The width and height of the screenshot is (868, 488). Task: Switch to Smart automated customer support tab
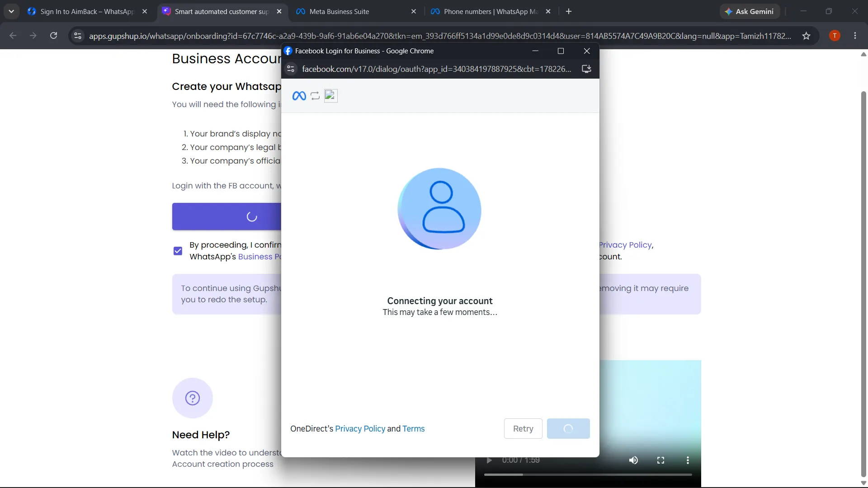pos(222,11)
